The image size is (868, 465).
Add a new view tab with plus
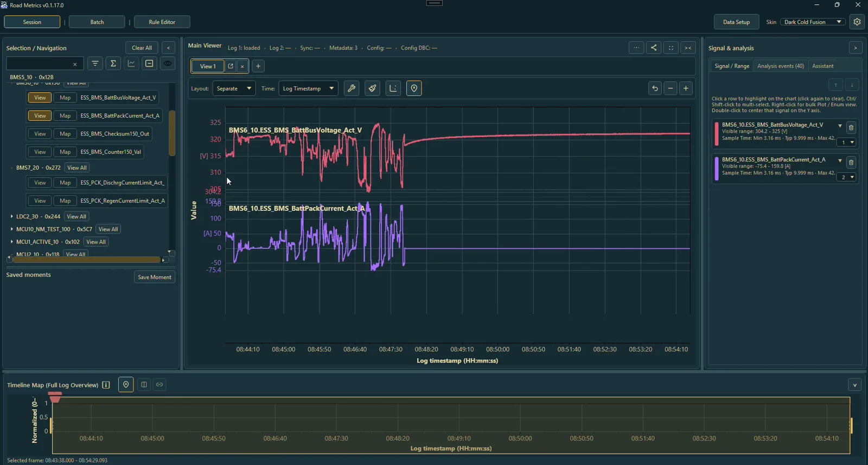coord(258,66)
